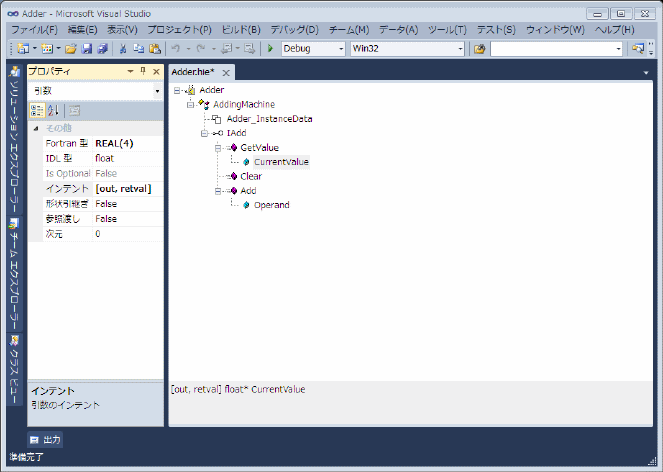The width and height of the screenshot is (663, 472).
Task: Click the Save file toolbar icon
Action: pyautogui.click(x=87, y=48)
